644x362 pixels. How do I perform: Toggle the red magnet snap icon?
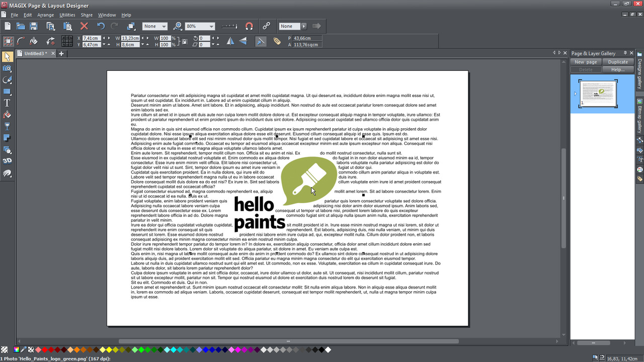tap(249, 26)
